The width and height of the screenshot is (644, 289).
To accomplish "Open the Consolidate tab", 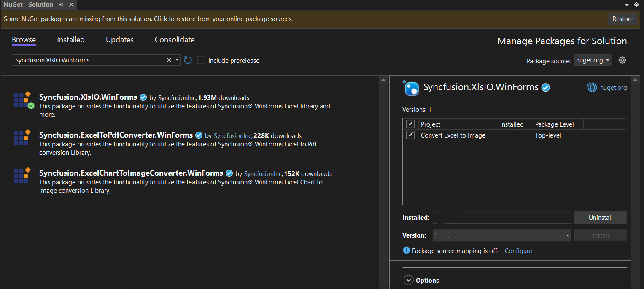I will [x=175, y=40].
